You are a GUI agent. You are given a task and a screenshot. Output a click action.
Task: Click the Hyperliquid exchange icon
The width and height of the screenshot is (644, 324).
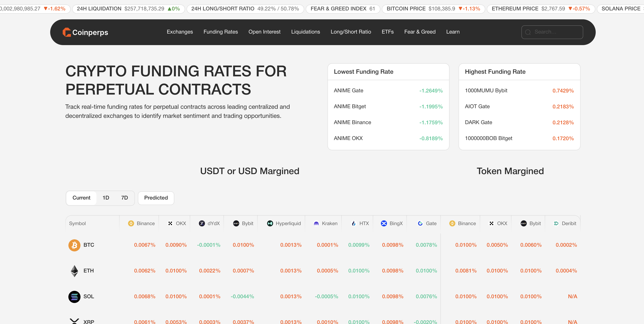point(270,223)
